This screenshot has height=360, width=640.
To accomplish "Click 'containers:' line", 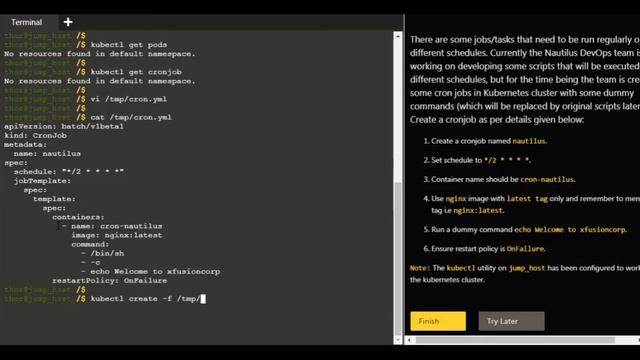I will 78,217.
